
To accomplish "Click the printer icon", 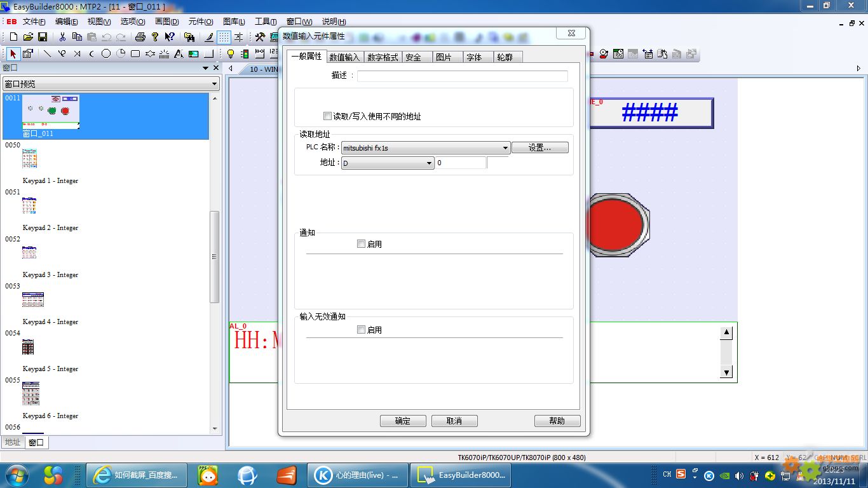I will point(140,37).
